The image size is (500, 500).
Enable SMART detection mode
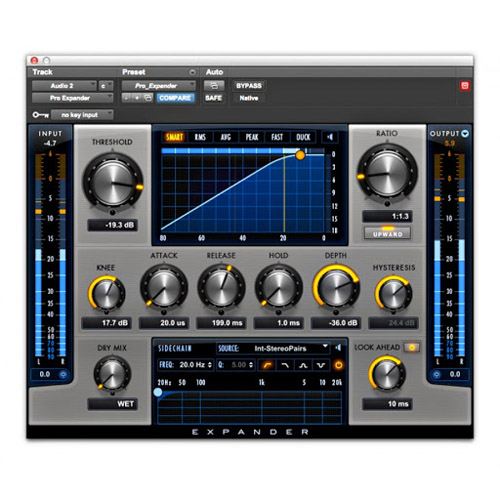click(174, 137)
